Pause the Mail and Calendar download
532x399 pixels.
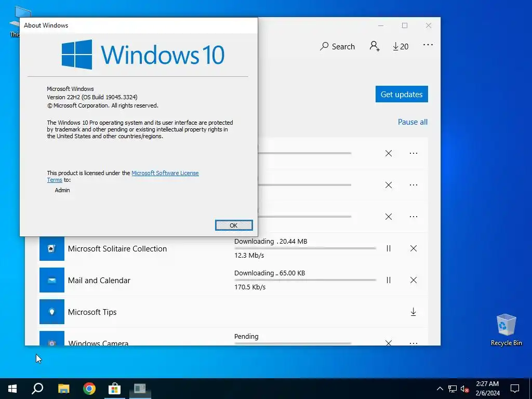point(389,280)
